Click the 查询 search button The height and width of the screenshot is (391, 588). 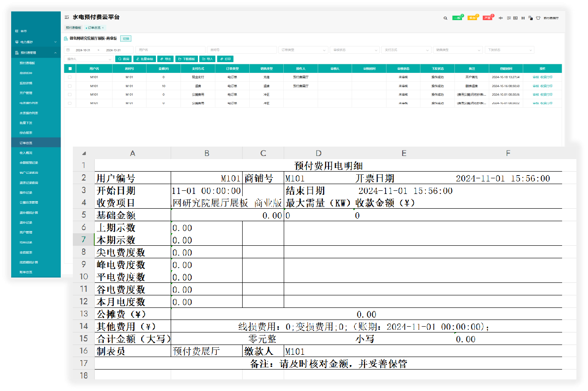(124, 59)
